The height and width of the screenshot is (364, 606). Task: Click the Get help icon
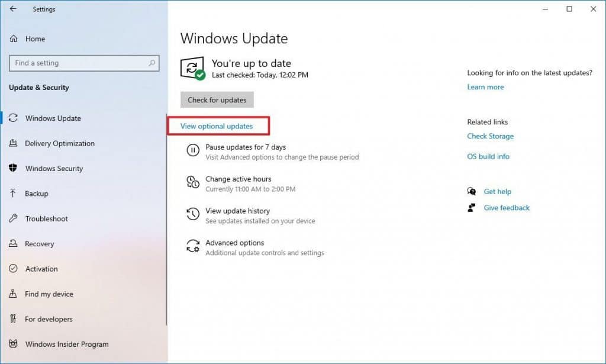coord(472,192)
